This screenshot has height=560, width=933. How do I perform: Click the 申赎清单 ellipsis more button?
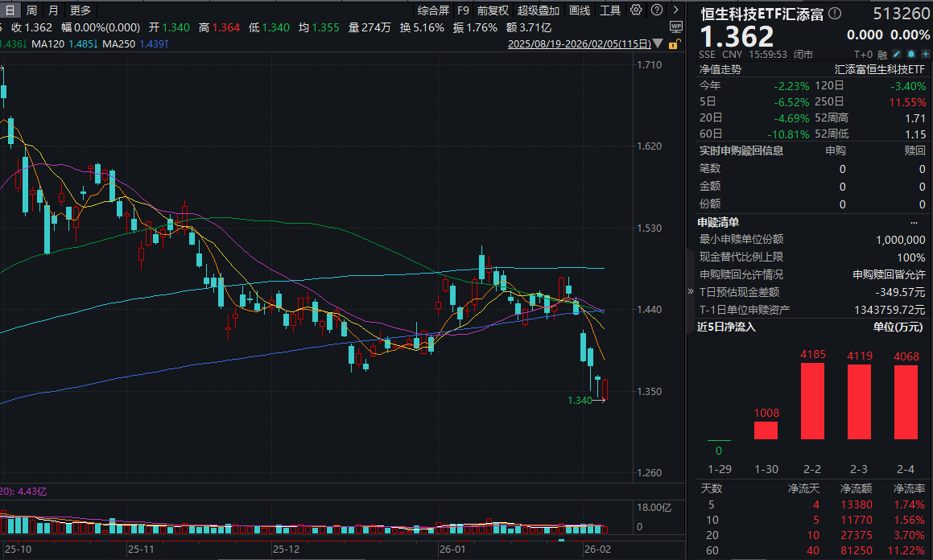914,222
